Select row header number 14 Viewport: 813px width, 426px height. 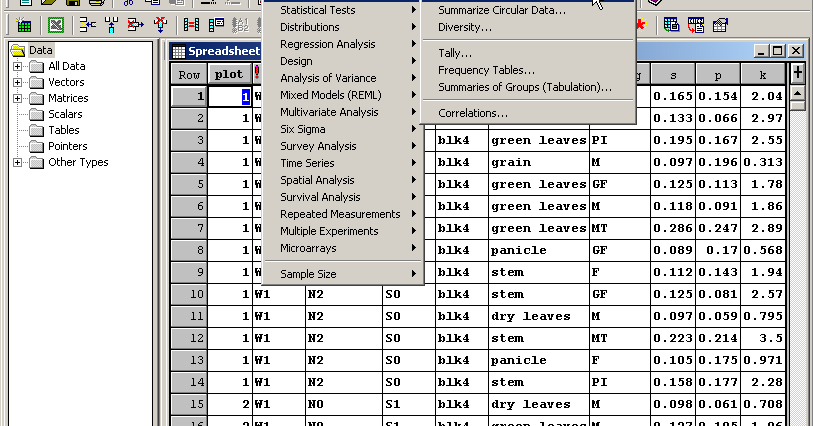pyautogui.click(x=189, y=382)
